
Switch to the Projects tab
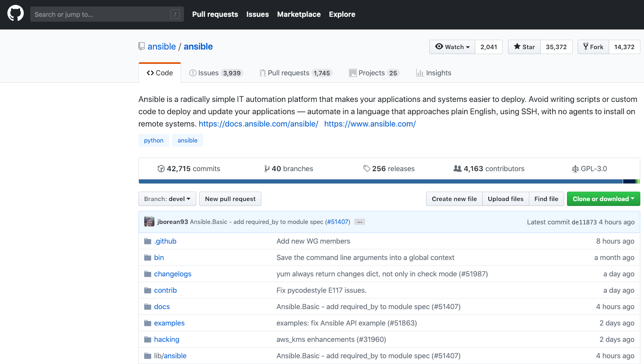click(x=374, y=73)
